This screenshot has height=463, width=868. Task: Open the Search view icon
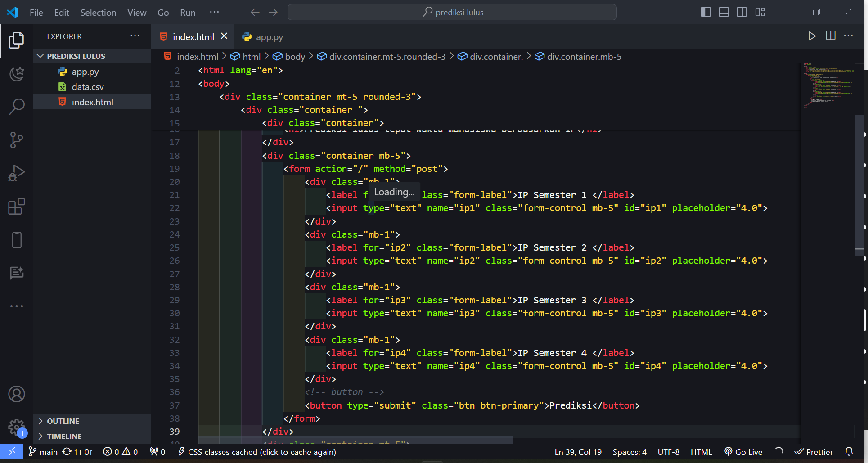[17, 107]
